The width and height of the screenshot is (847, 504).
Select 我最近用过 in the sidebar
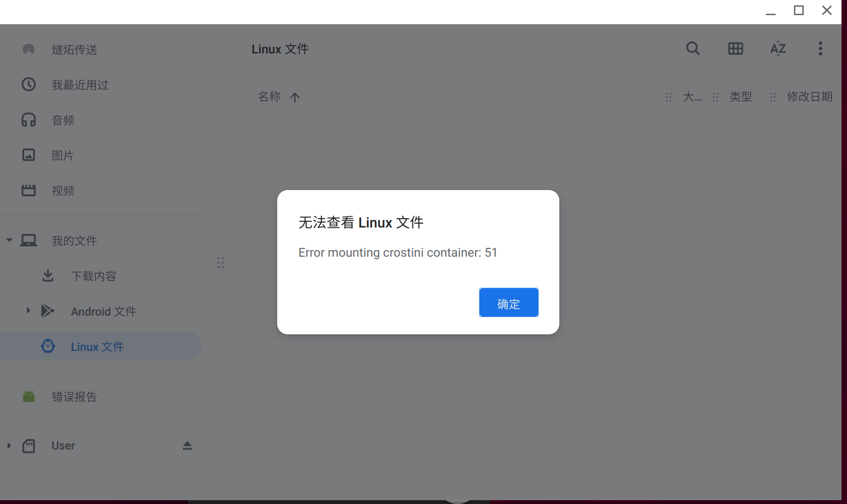[80, 85]
